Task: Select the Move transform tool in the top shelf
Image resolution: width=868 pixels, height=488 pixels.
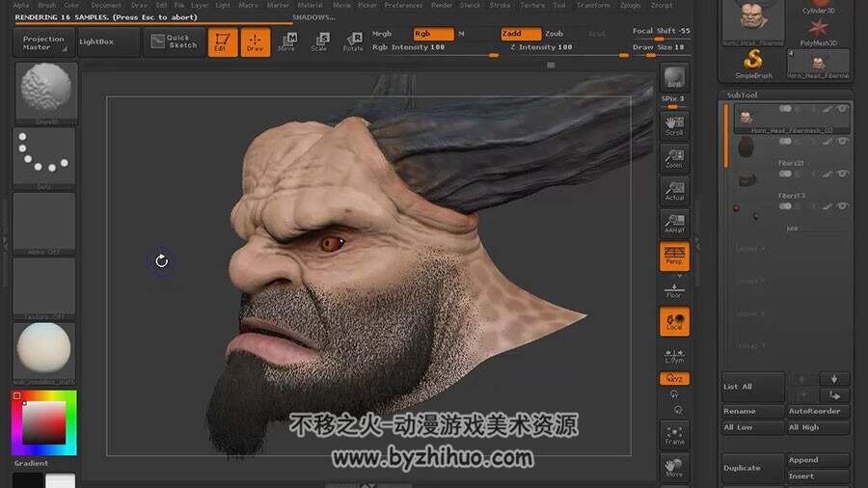Action: pyautogui.click(x=286, y=42)
